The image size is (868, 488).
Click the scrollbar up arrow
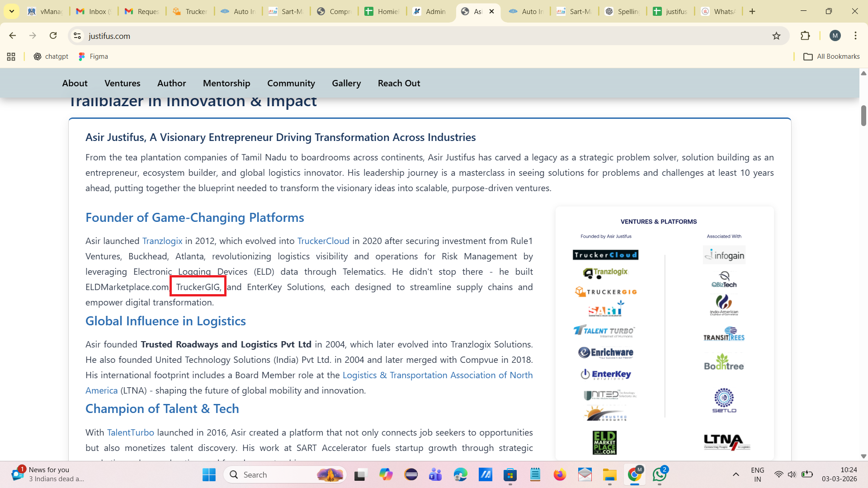tap(863, 73)
